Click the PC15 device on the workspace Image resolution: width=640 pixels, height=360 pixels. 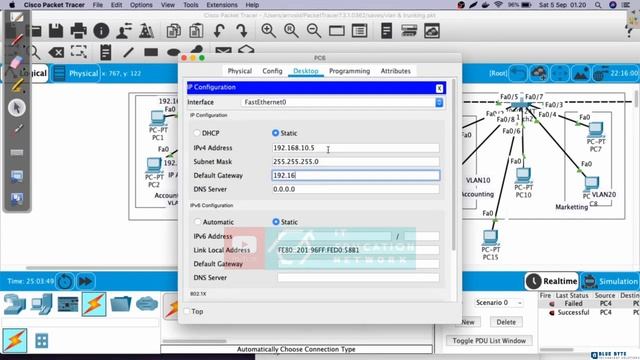click(x=490, y=237)
